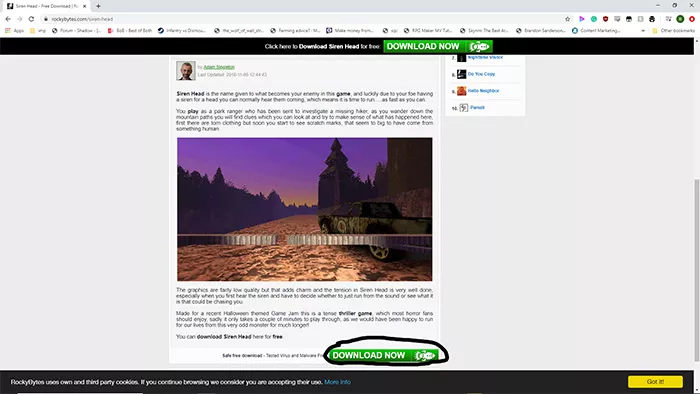Click the purple play-arrow extension icon
Screen dimensions: 700x394
[x=582, y=19]
